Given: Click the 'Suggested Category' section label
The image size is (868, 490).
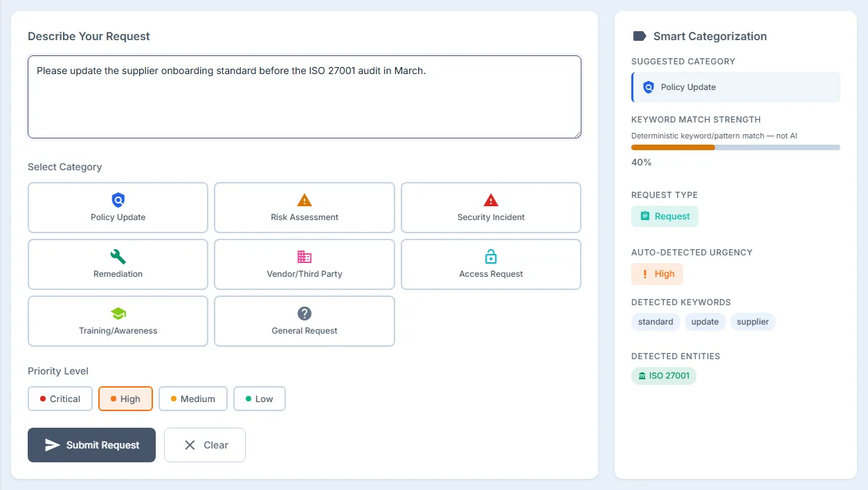Looking at the screenshot, I should click(x=683, y=62).
